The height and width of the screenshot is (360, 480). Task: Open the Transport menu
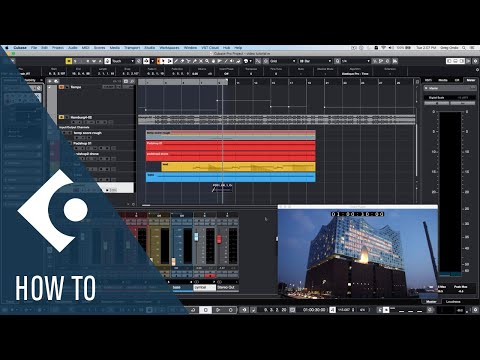point(132,48)
